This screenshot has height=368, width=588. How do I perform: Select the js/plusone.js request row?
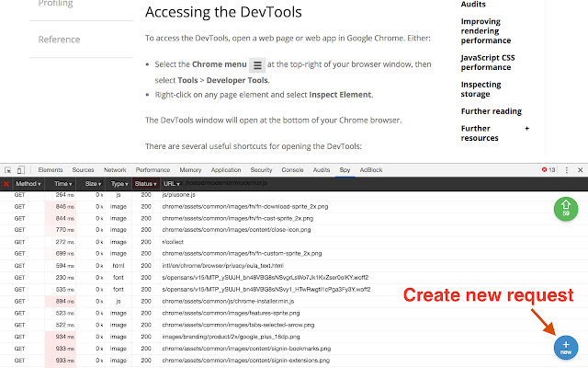294,195
